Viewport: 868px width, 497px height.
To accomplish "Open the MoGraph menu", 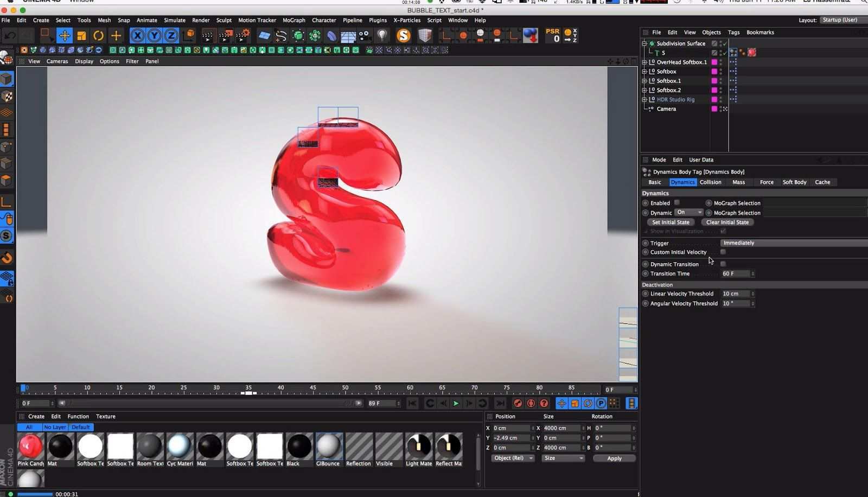I will pyautogui.click(x=293, y=20).
